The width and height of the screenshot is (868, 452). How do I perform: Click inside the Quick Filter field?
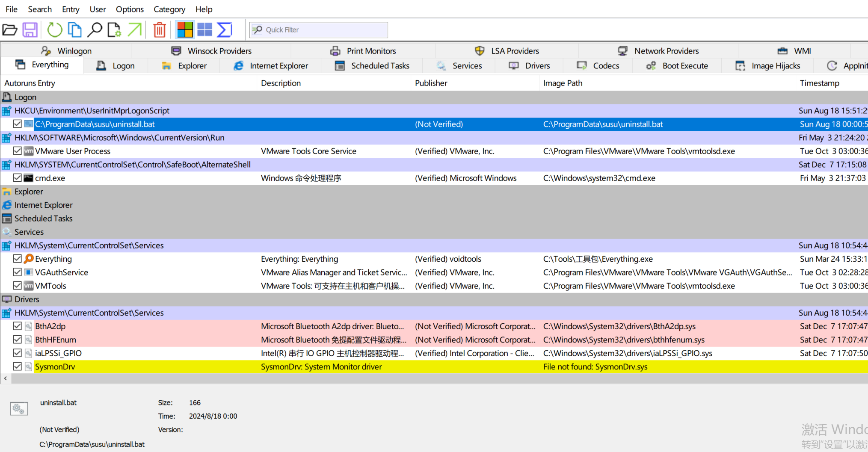pos(319,30)
